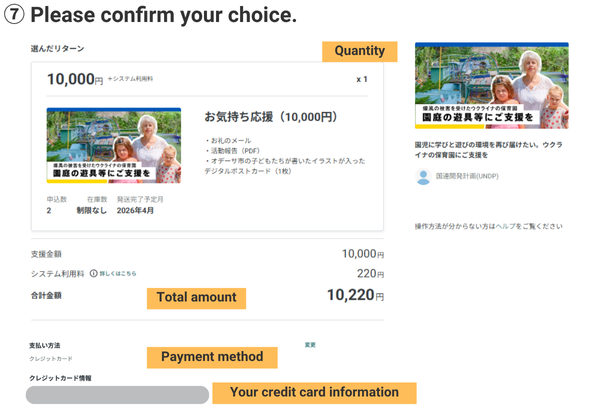Click 変更 to change payment method
This screenshot has height=414, width=600.
pos(310,345)
